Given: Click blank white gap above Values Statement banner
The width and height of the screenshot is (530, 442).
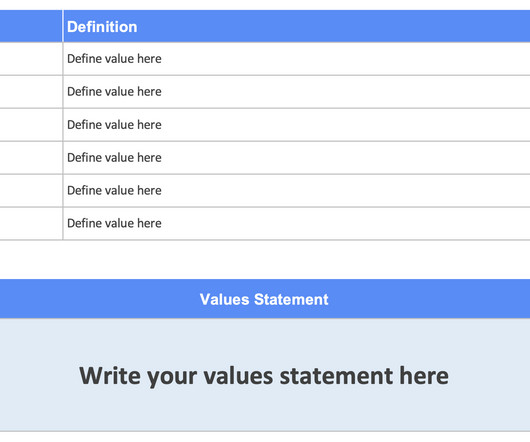Looking at the screenshot, I should 265,260.
